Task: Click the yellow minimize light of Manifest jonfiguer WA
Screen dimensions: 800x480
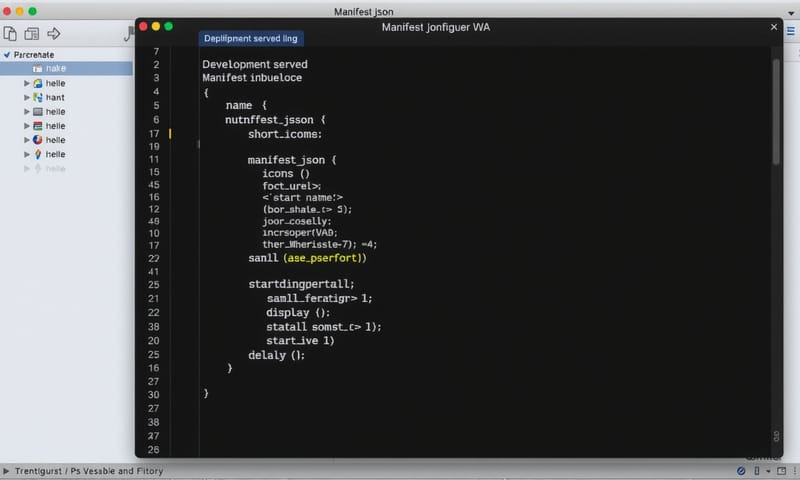Action: [156, 27]
